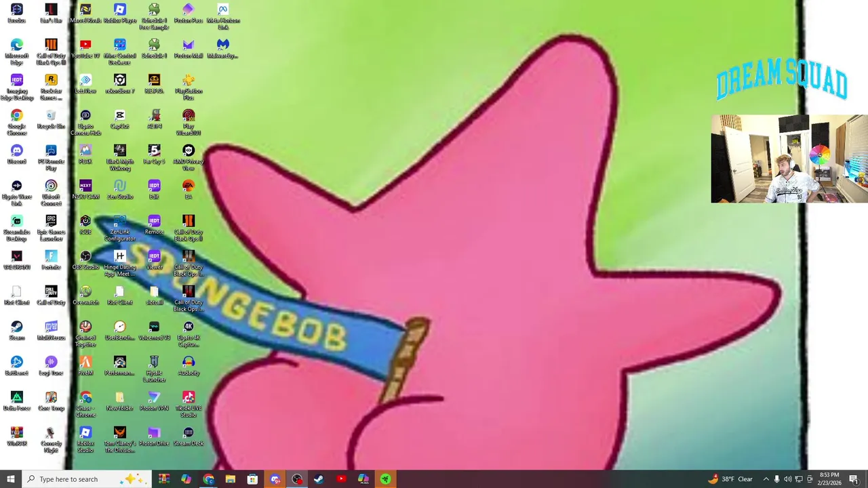Open Chained Together game shortcut
The height and width of the screenshot is (488, 868).
(85, 334)
